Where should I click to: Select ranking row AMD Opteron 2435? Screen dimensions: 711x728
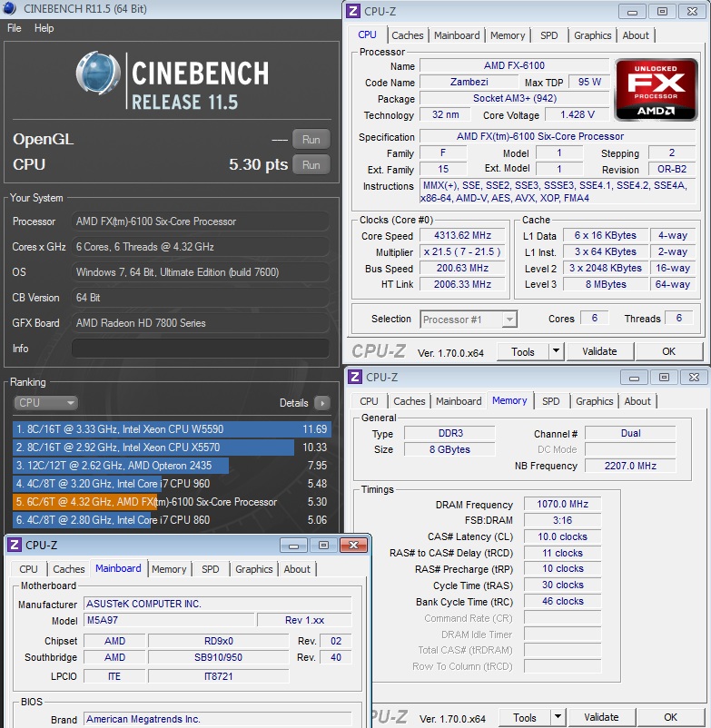tap(172, 466)
